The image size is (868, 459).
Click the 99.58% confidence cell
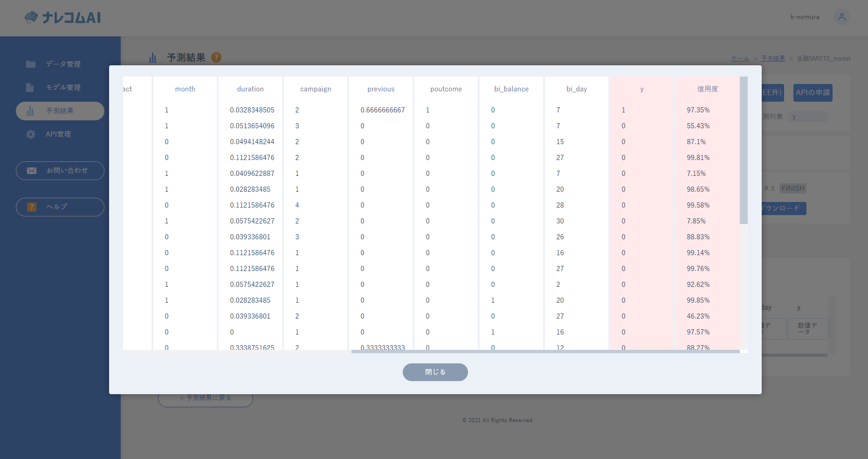[x=698, y=205]
